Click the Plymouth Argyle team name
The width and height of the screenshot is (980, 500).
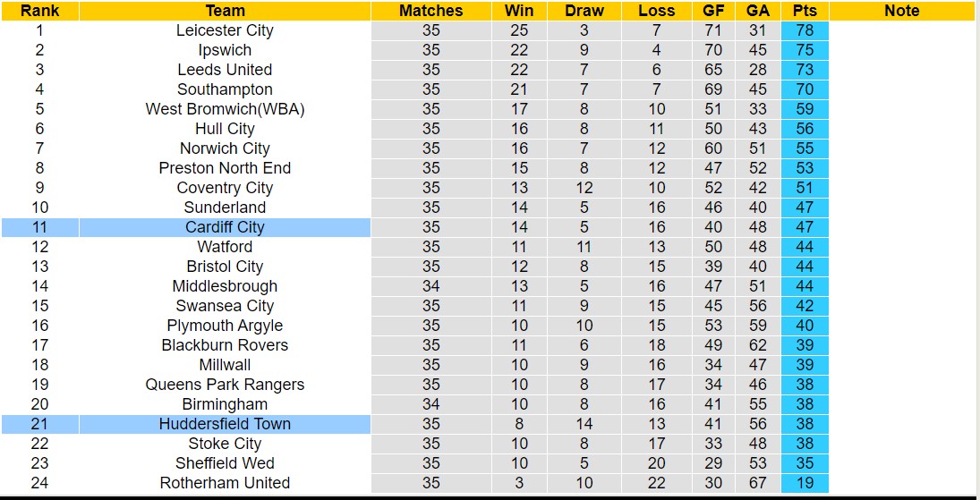(x=225, y=326)
